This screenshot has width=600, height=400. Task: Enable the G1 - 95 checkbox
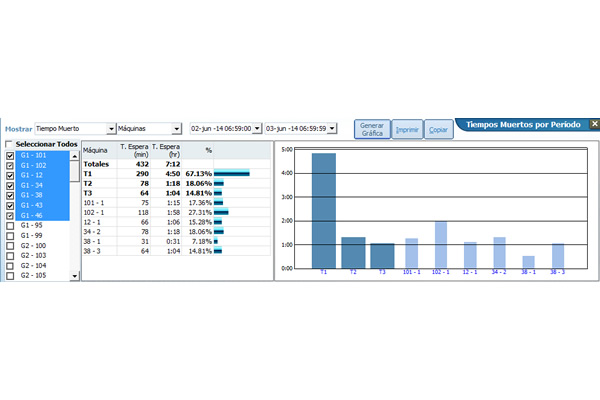[x=10, y=225]
